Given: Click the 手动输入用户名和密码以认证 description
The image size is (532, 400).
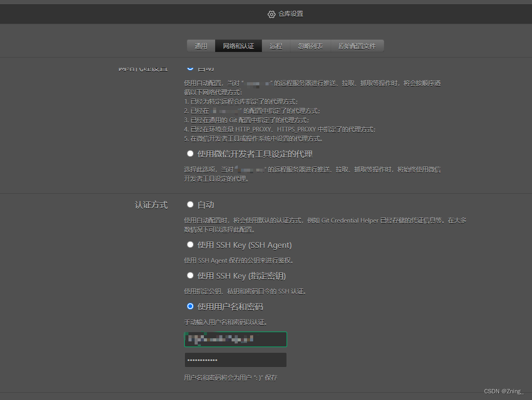Looking at the screenshot, I should click(x=225, y=322).
